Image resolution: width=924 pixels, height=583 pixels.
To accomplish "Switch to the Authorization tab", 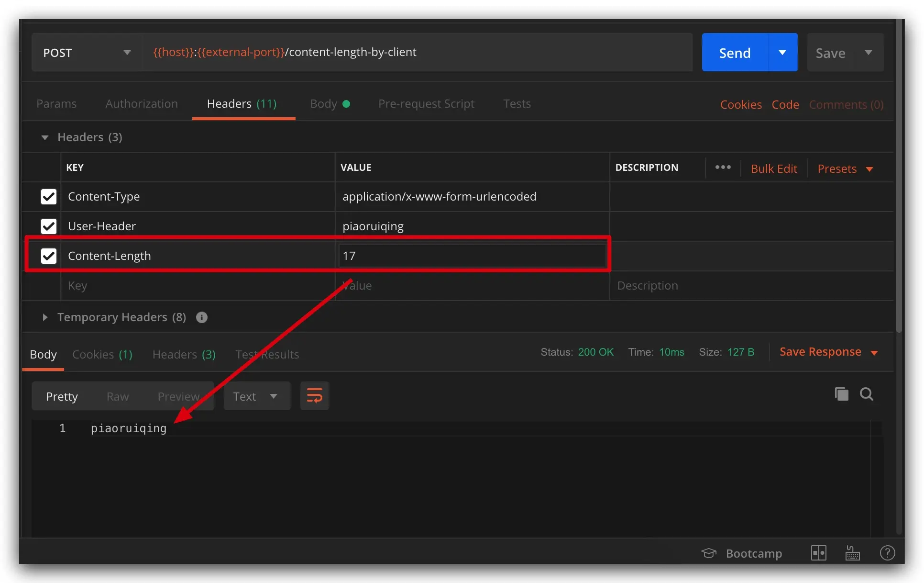I will tap(142, 104).
